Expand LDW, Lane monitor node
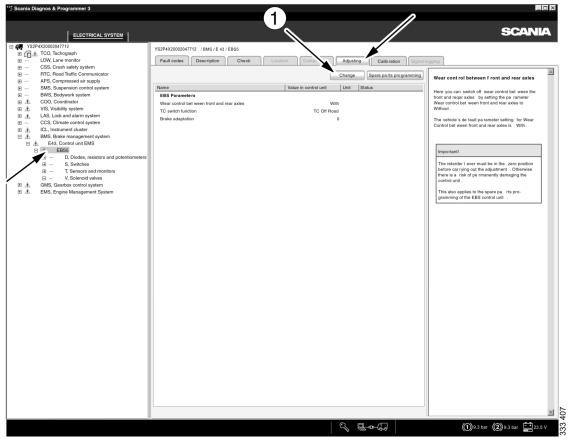This screenshot has width=568, height=438. tap(20, 61)
